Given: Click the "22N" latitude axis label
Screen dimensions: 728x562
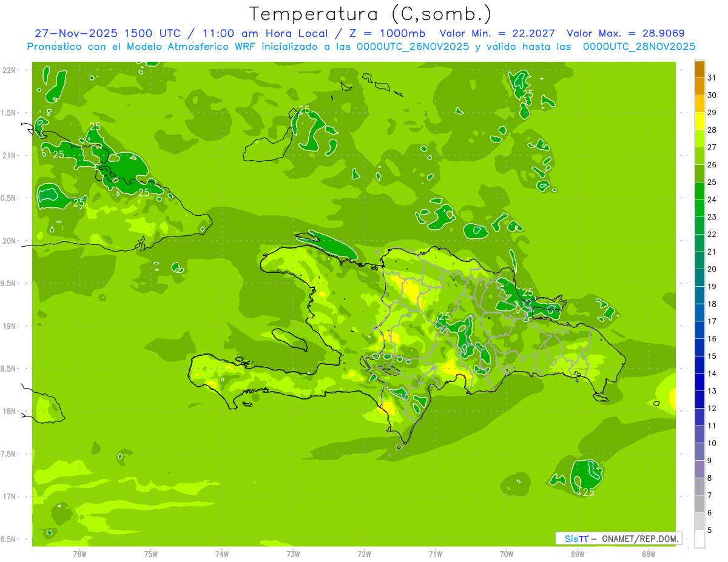Looking at the screenshot, I should 10,70.
